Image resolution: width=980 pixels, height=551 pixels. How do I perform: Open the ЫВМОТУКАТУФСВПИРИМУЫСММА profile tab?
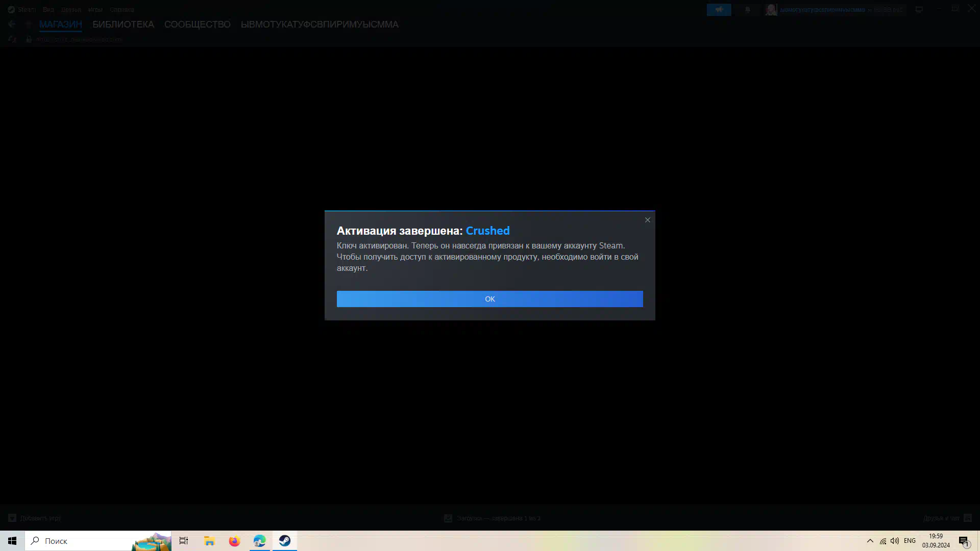[320, 24]
